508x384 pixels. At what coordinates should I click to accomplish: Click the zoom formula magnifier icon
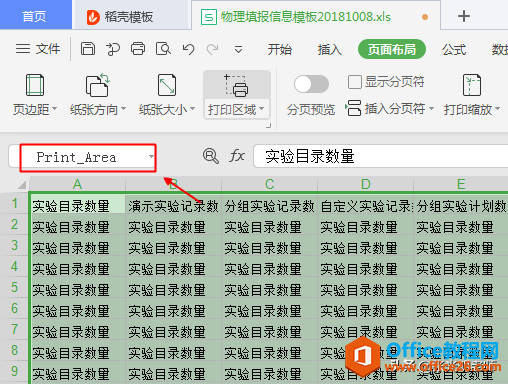click(211, 156)
